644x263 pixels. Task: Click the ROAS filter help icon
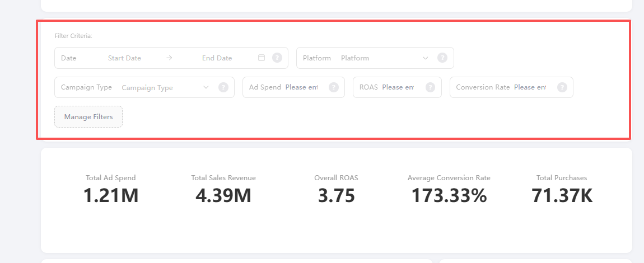(x=430, y=87)
